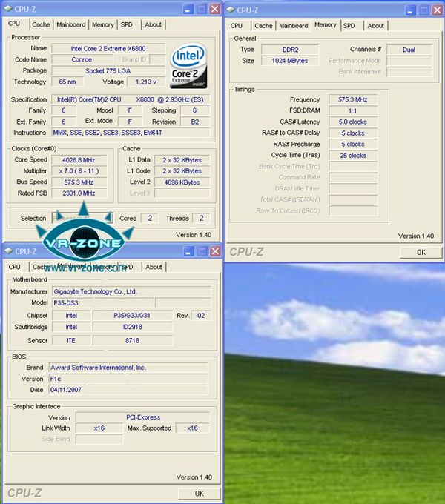Click the Level 2 cache value 4096 KBytes
445x504 pixels.
(x=182, y=182)
